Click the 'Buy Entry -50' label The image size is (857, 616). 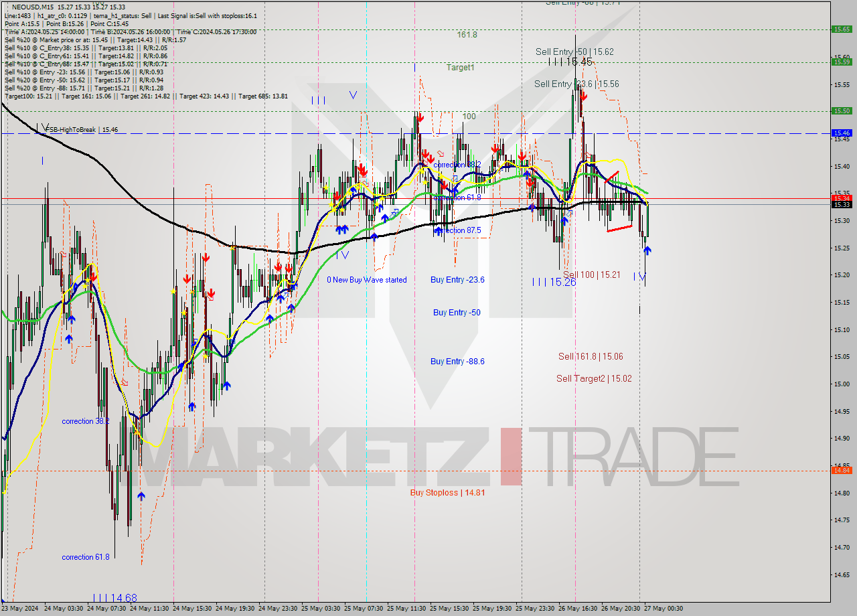[x=457, y=313]
